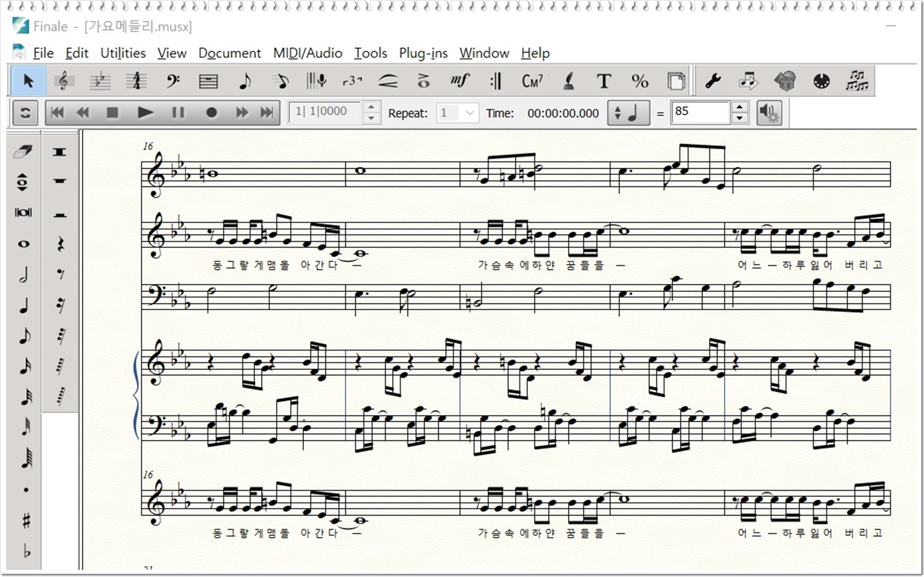Viewport: 924px width, 577px height.
Task: Open the Plug-ins menu
Action: pos(423,53)
